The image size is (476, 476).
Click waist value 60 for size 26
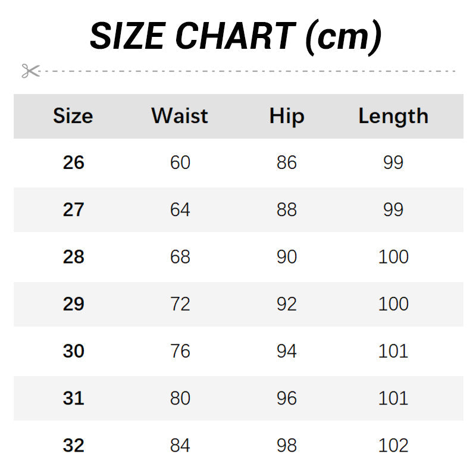click(x=180, y=162)
